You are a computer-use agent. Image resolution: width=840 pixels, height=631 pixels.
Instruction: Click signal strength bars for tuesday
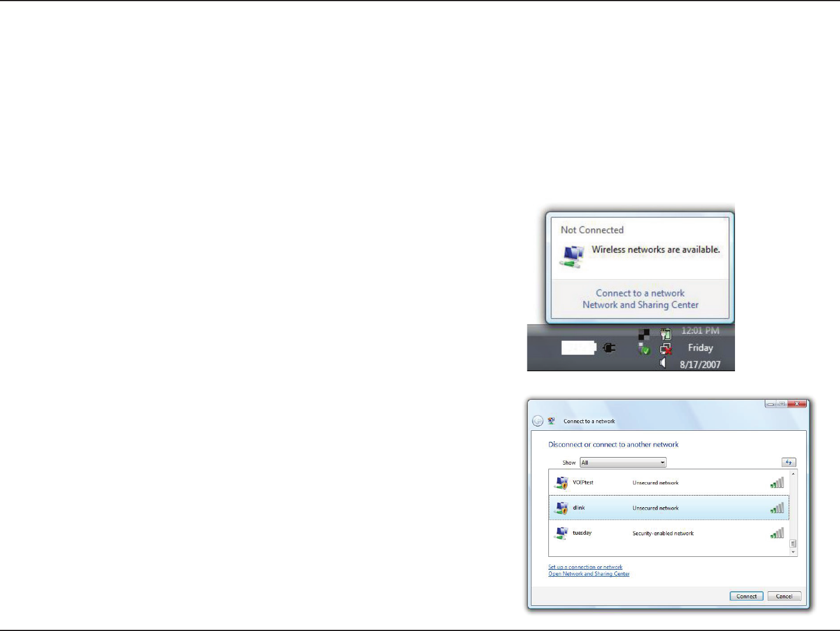(x=777, y=533)
